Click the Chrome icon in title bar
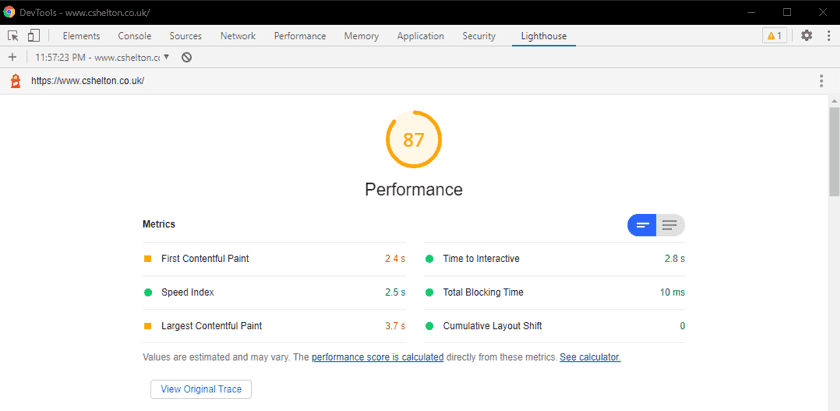840x411 pixels. coord(9,12)
